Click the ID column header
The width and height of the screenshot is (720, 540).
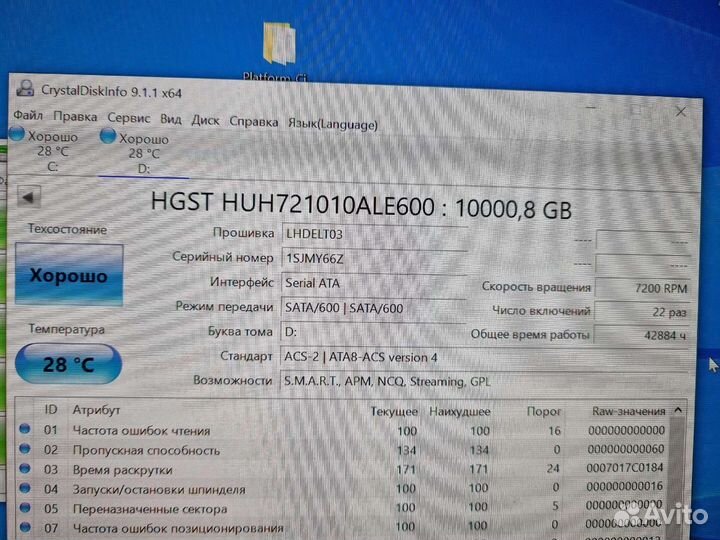point(51,409)
